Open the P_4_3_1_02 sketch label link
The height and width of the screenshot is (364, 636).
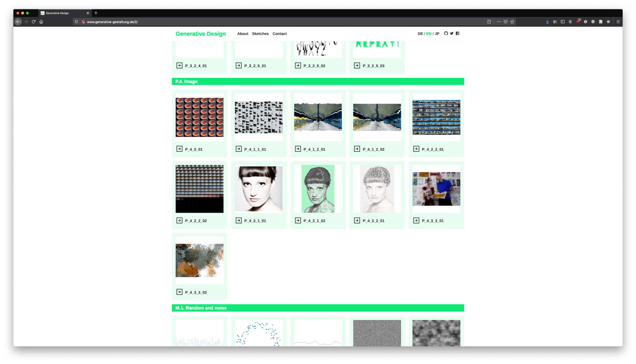314,221
